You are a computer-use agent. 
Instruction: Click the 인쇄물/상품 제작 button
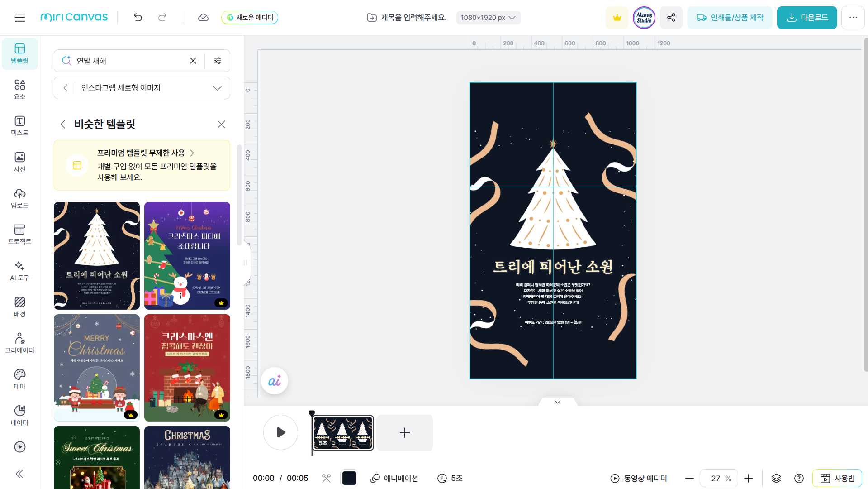click(x=730, y=18)
